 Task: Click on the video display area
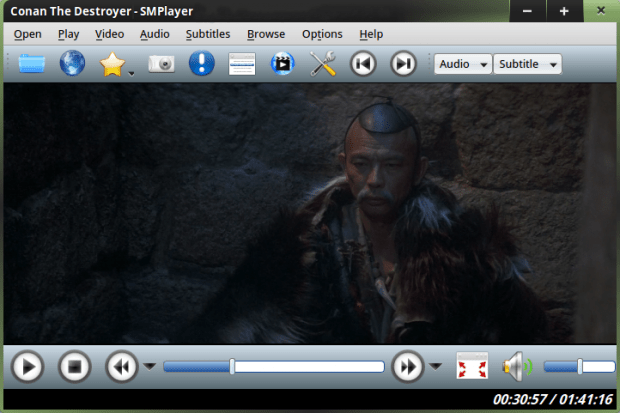[x=310, y=214]
